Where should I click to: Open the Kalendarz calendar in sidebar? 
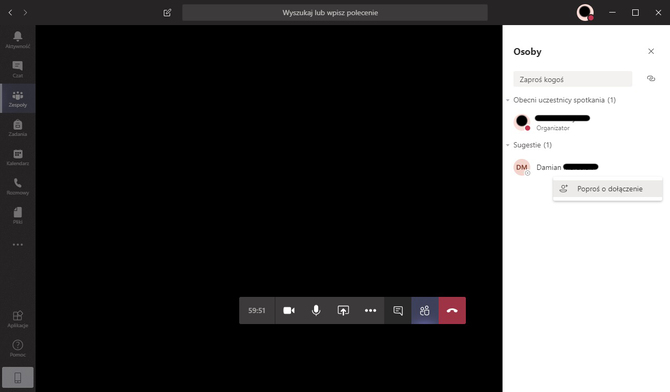pyautogui.click(x=18, y=157)
